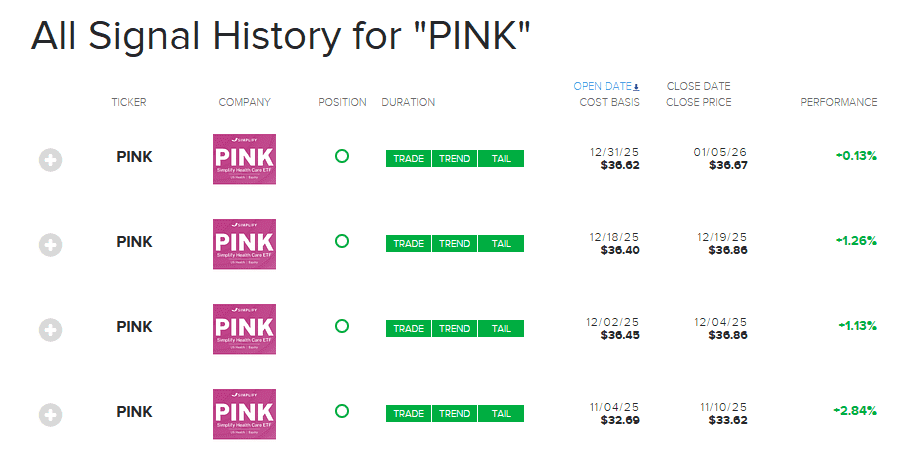The height and width of the screenshot is (459, 904).
Task: Click the sort arrow next to Open Date
Action: [636, 88]
